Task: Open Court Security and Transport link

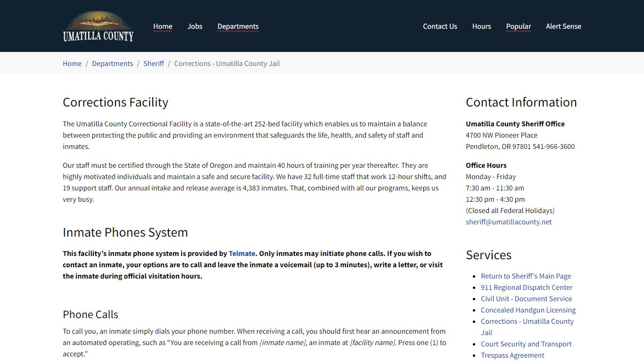Action: pyautogui.click(x=526, y=344)
